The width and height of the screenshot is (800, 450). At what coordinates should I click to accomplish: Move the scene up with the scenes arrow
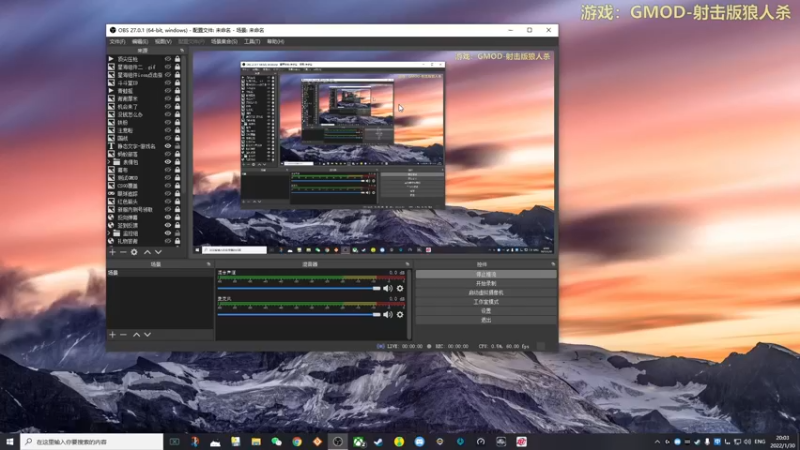point(136,335)
